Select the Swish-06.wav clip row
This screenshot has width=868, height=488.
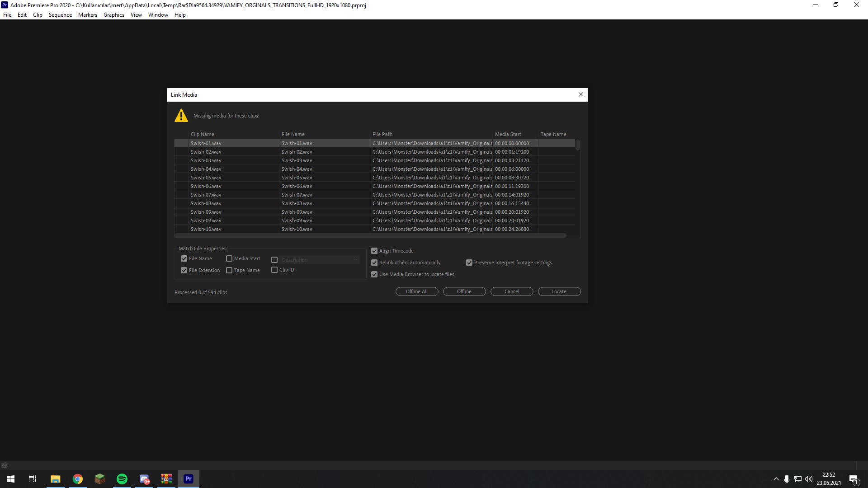pyautogui.click(x=374, y=186)
